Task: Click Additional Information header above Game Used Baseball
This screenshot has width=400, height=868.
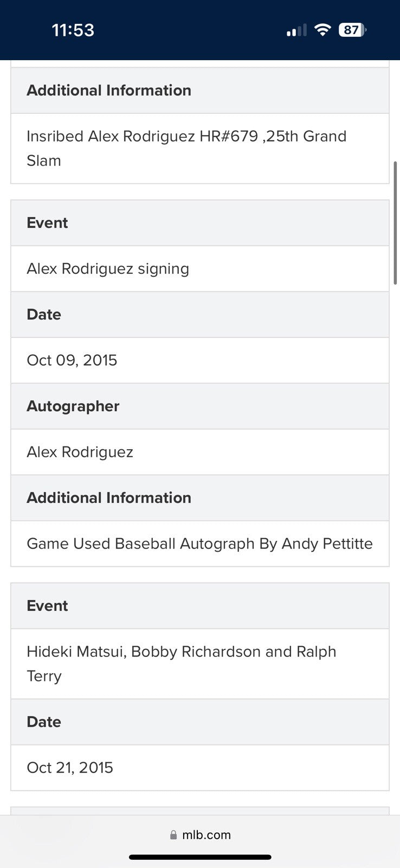Action: click(x=109, y=498)
